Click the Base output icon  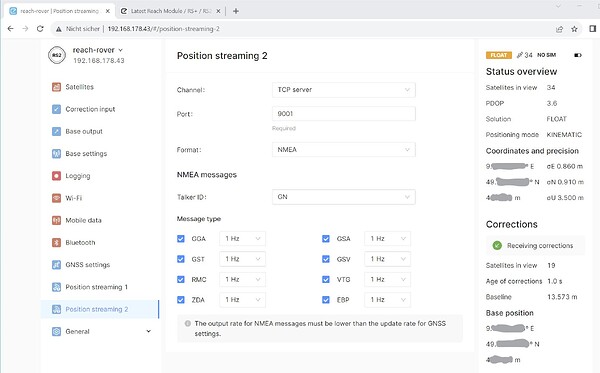56,131
